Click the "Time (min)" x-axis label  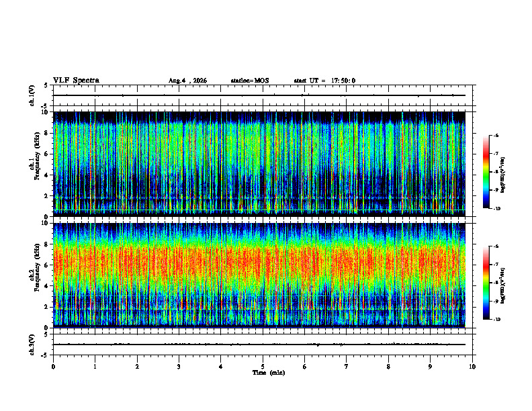(269, 373)
